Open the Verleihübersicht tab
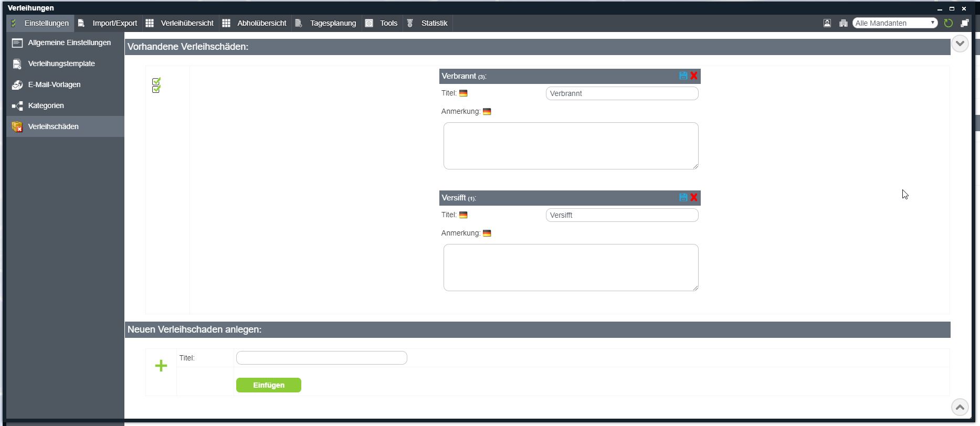The image size is (980, 426). click(x=181, y=23)
